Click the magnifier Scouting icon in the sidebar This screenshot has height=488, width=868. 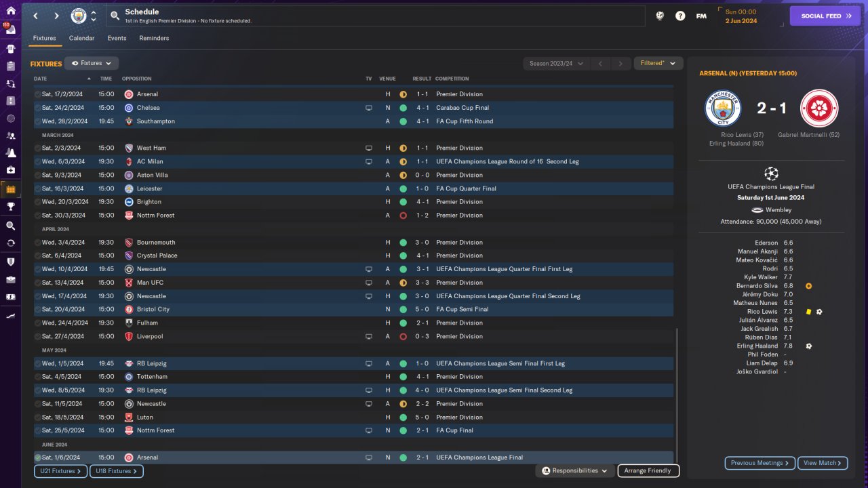10,226
